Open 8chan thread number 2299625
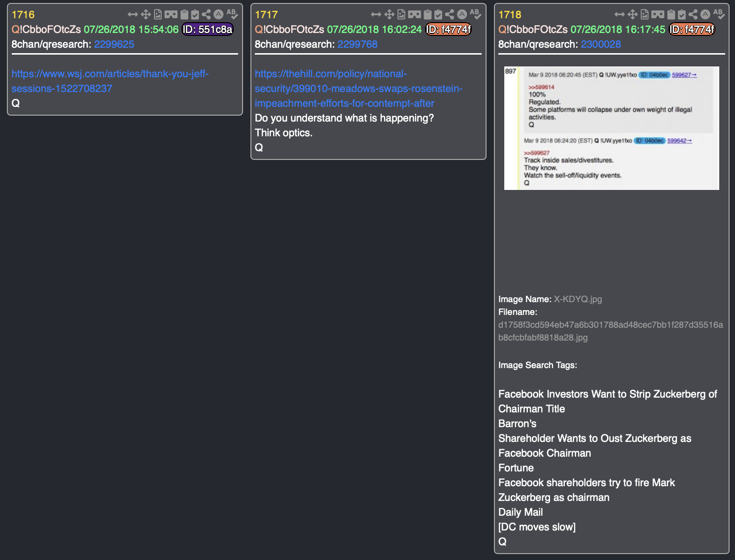This screenshot has height=560, width=735. 114,44
